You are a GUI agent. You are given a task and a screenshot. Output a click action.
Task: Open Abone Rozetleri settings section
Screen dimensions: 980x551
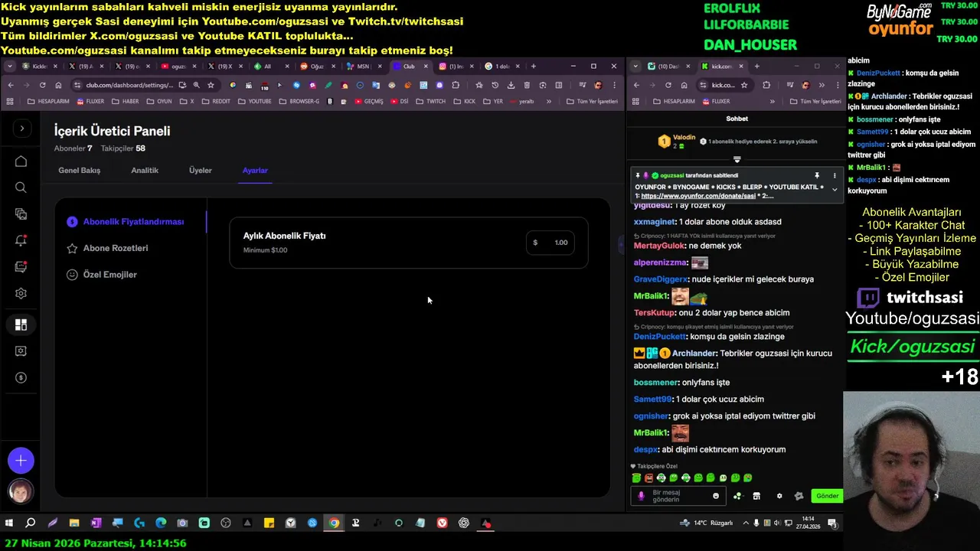tap(108, 248)
